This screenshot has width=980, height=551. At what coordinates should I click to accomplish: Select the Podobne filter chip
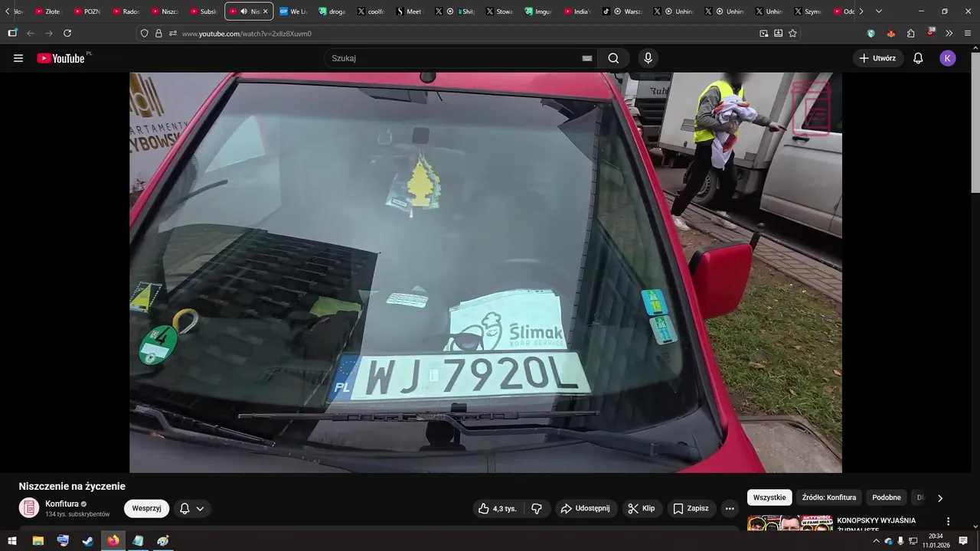[887, 497]
